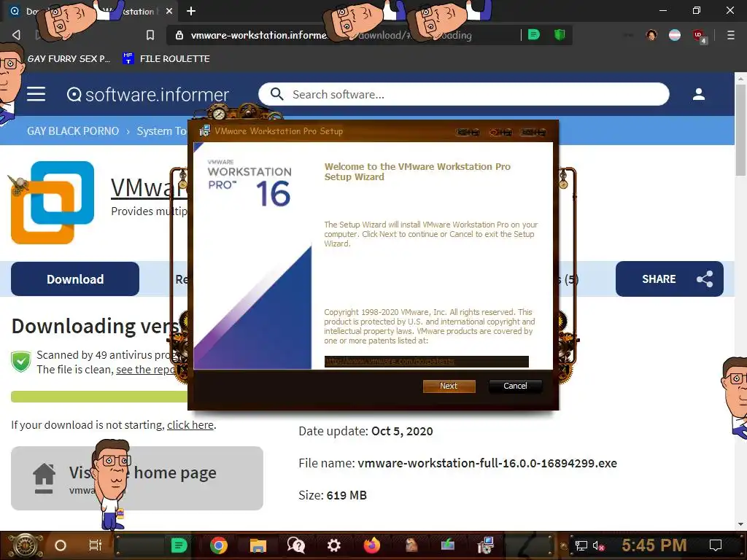Screen dimensions: 747x560
Task: Close the VMware Workstation Pro Setup dialog
Action: click(533, 132)
